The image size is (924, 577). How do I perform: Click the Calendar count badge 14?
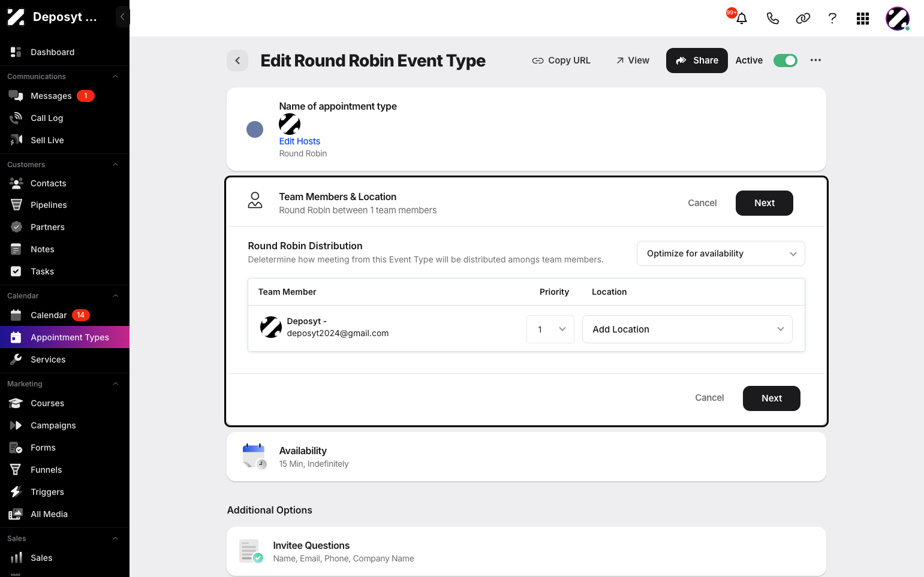81,315
